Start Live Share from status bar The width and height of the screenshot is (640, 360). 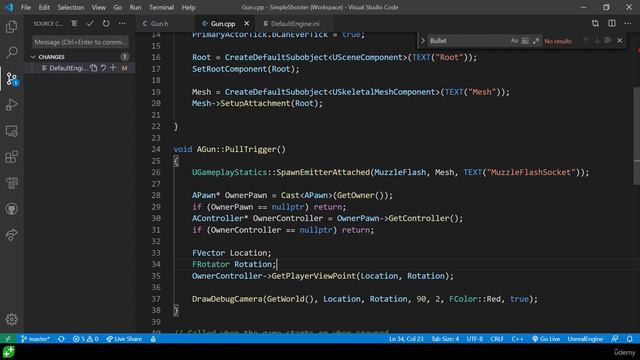[124, 339]
